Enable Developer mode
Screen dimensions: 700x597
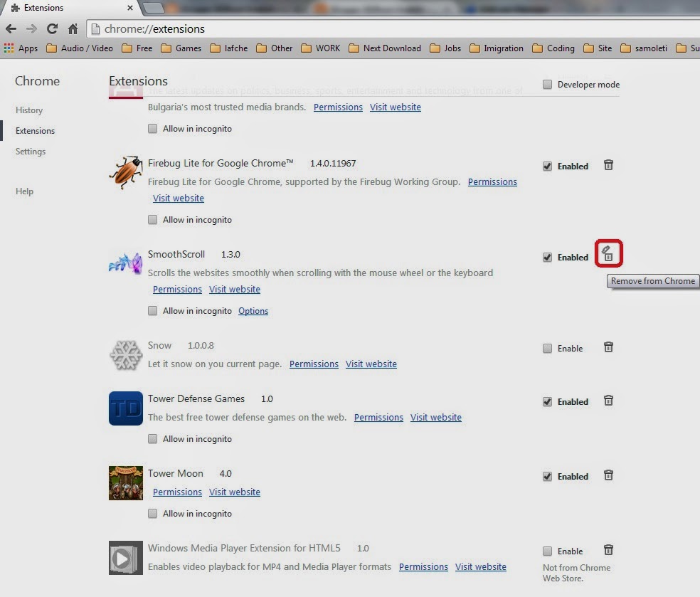pos(547,84)
